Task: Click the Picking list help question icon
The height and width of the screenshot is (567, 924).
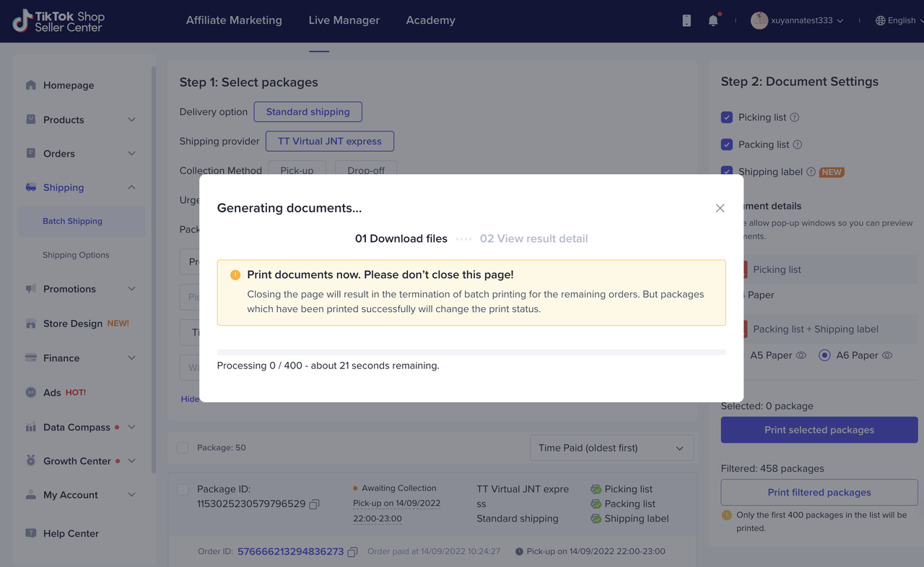Action: pos(795,117)
